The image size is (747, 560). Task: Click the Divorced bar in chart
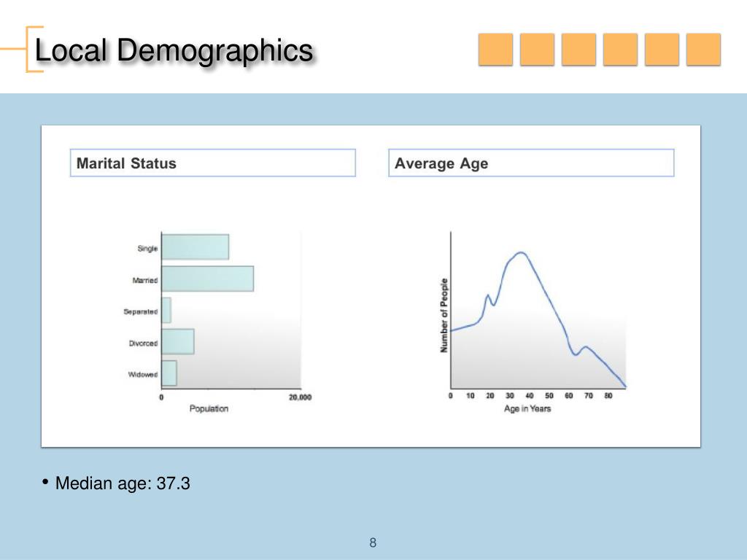click(x=178, y=341)
